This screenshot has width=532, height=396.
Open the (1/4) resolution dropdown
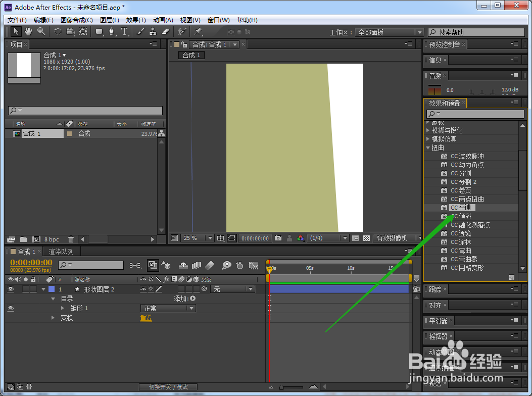pyautogui.click(x=328, y=238)
